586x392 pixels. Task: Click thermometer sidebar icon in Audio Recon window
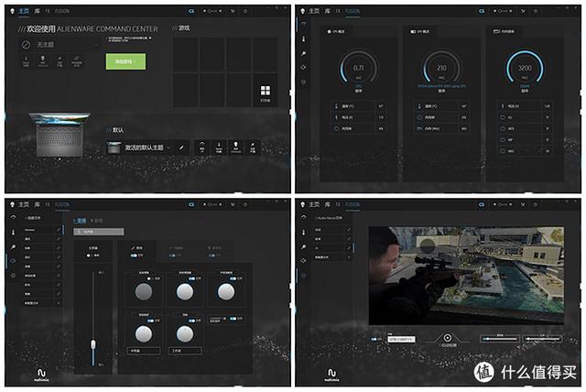[303, 232]
